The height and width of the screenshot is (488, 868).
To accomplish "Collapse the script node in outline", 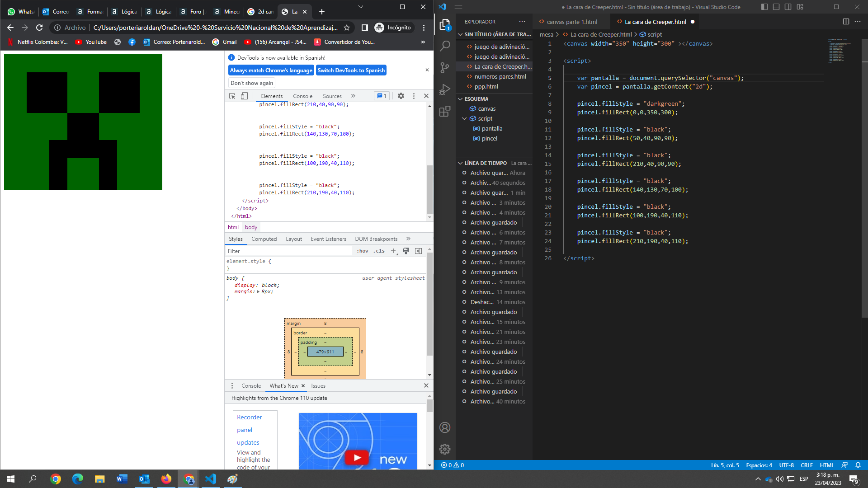I will (464, 119).
